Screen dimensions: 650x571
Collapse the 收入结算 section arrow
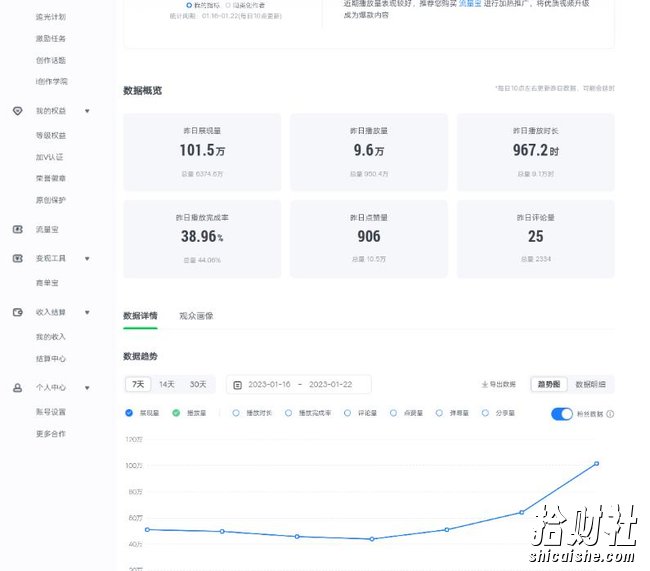[x=87, y=312]
